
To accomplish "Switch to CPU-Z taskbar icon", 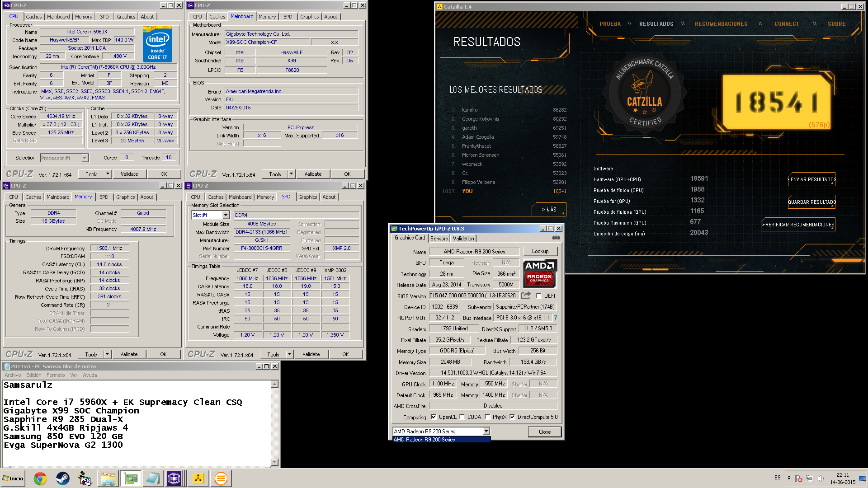I will [x=174, y=479].
